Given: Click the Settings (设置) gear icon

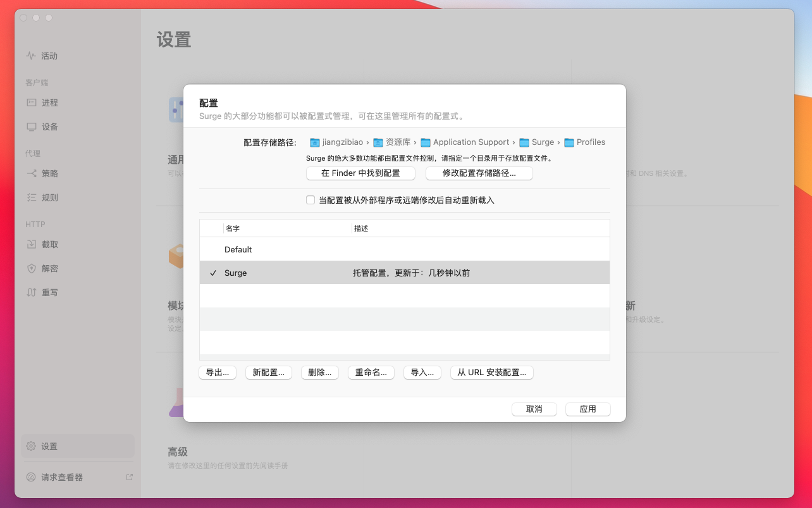Looking at the screenshot, I should [x=31, y=446].
